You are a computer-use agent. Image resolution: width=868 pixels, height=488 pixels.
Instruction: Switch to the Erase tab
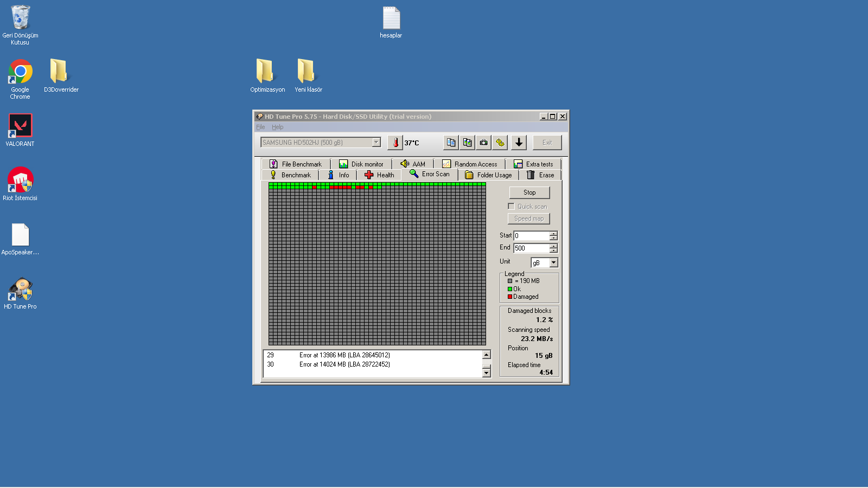pos(540,175)
